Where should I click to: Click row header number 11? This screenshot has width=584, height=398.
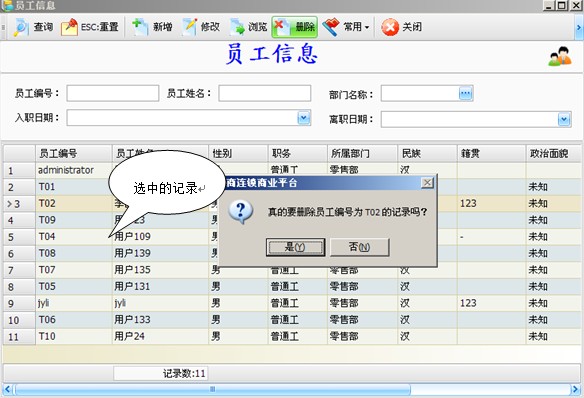[x=19, y=337]
